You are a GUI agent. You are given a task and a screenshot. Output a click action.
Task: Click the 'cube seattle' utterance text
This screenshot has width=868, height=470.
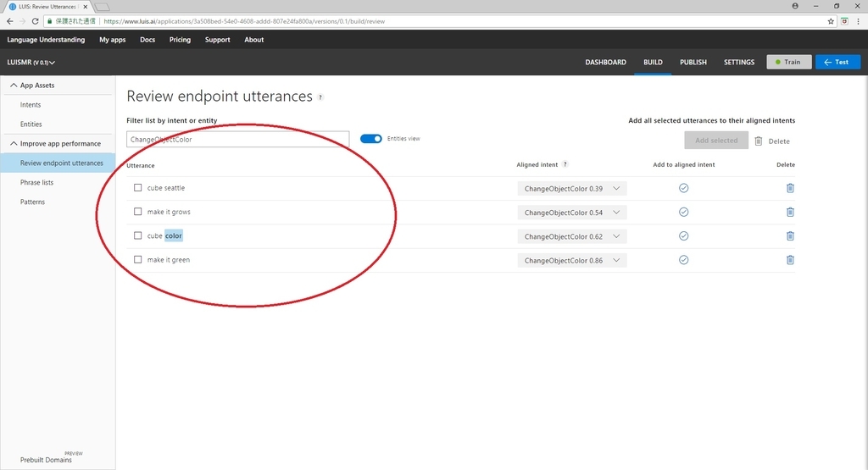pyautogui.click(x=166, y=188)
